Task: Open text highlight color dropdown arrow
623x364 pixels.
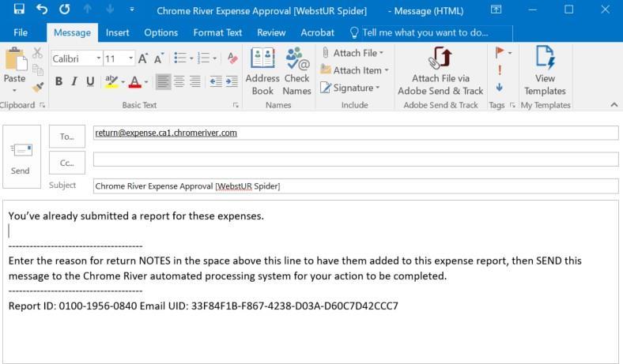Action: click(123, 82)
